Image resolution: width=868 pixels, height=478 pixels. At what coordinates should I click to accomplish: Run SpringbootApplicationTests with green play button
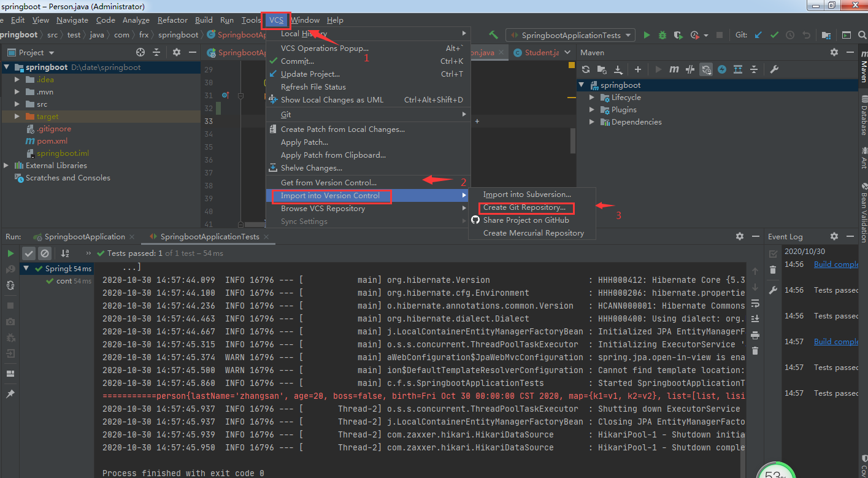click(647, 35)
